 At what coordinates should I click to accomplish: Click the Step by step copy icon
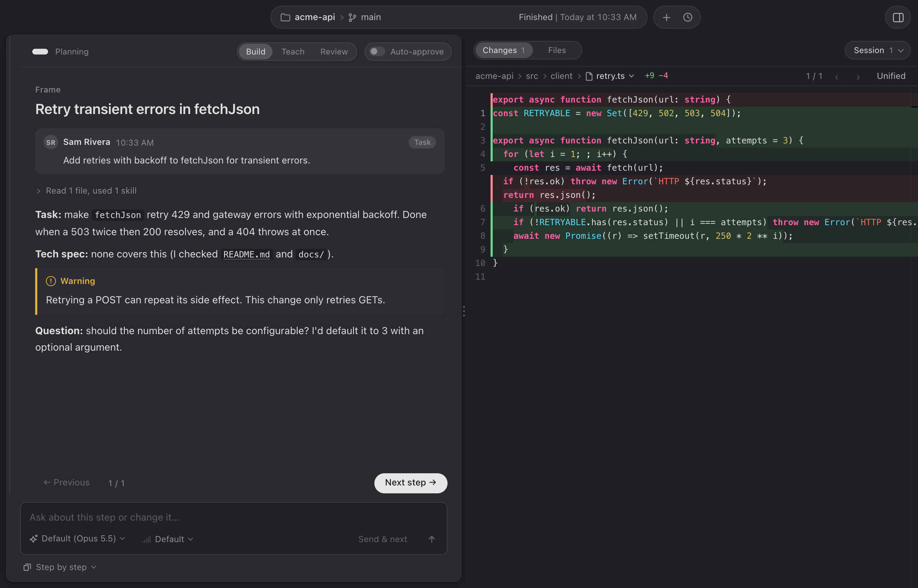point(27,567)
